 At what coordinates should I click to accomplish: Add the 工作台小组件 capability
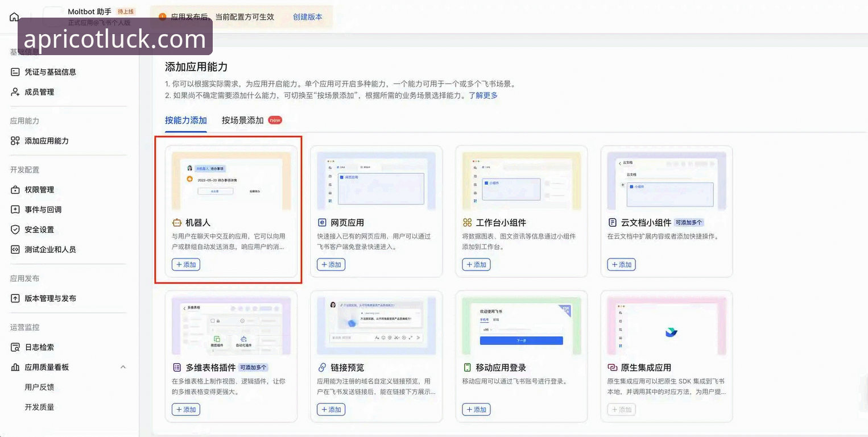[x=476, y=264]
